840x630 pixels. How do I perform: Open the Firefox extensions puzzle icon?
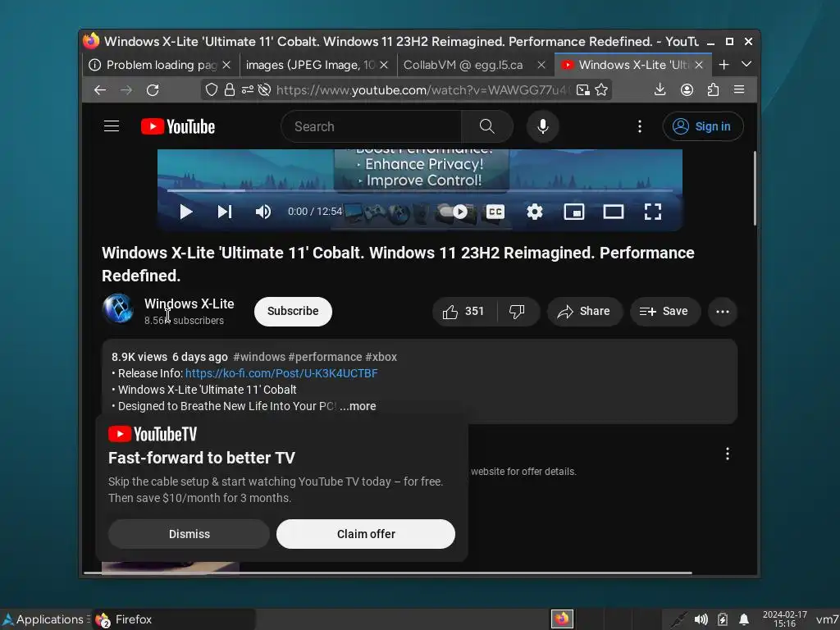pyautogui.click(x=713, y=90)
